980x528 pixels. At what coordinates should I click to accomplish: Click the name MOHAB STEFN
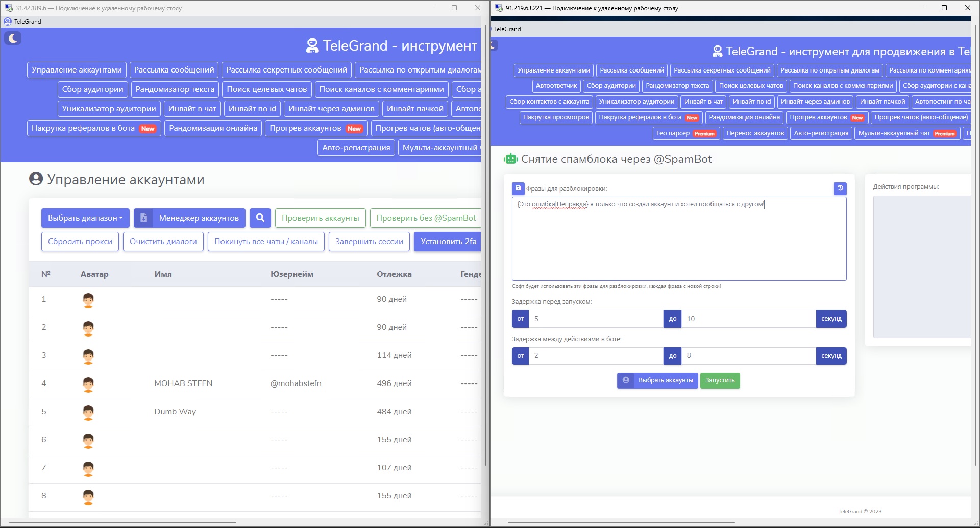coord(183,383)
